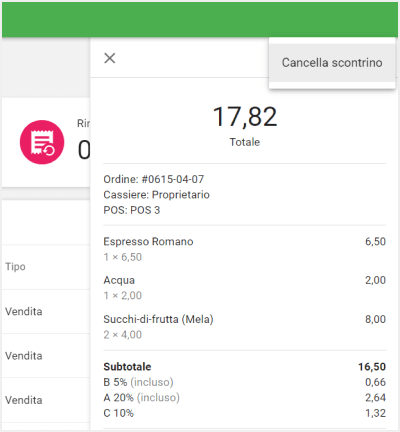Screen dimensions: 400x432
Task: Select the Cancella scontrino menu option
Action: pyautogui.click(x=332, y=63)
